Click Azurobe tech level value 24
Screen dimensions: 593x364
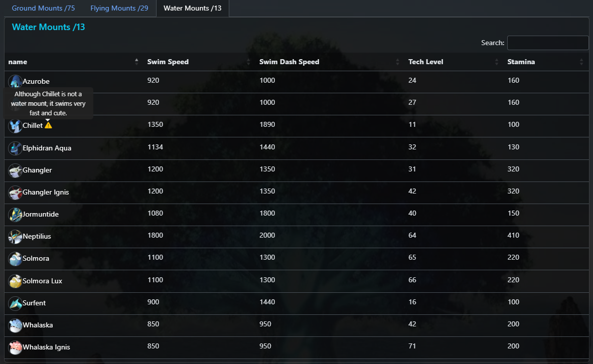coord(412,81)
